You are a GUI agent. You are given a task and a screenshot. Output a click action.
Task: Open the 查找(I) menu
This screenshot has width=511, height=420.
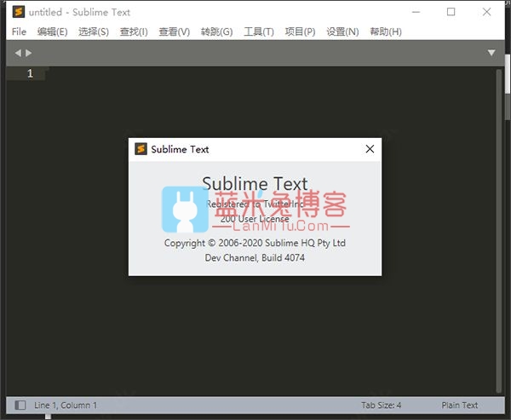(134, 32)
